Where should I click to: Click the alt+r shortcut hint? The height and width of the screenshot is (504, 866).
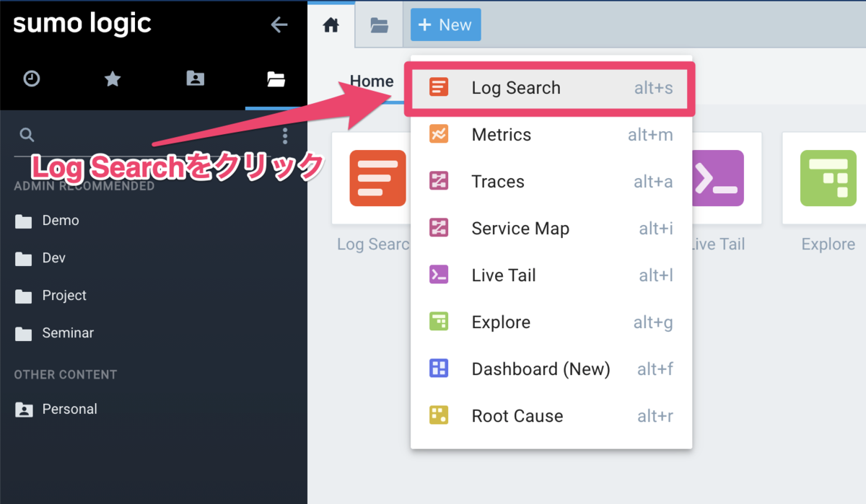pyautogui.click(x=655, y=416)
